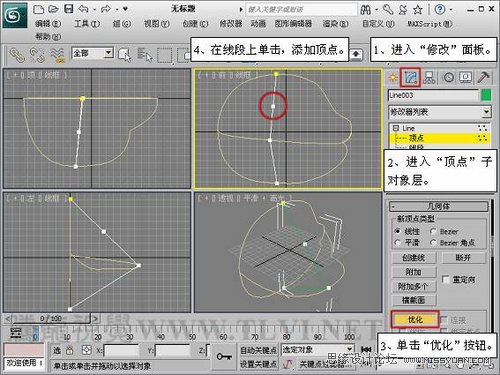Image resolution: width=500 pixels, height=375 pixels.
Task: Open the Hierarchy panel tab
Action: pos(429,78)
